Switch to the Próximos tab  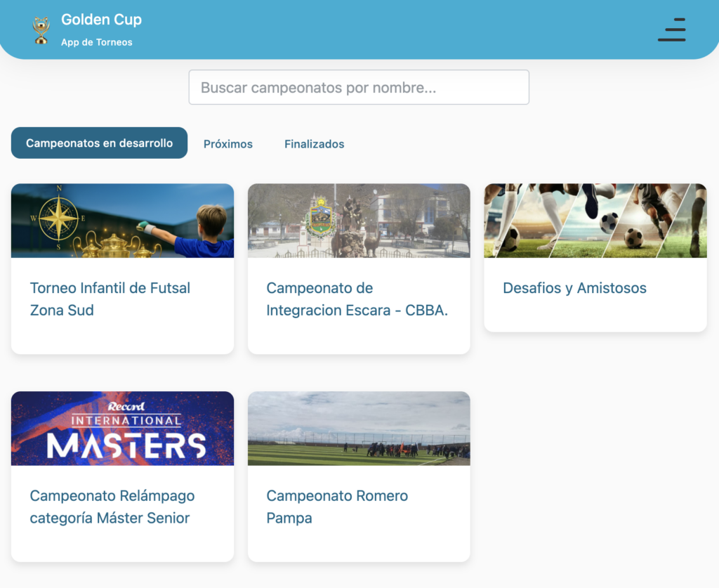[228, 144]
